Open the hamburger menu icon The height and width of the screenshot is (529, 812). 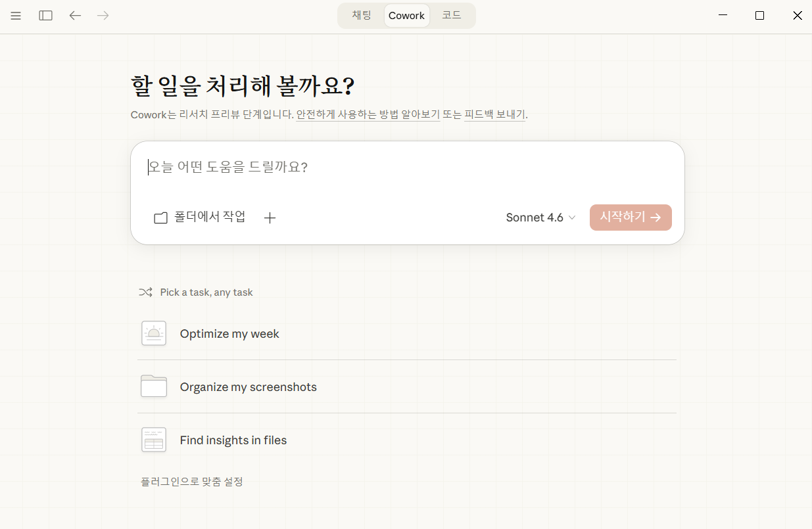[16, 16]
